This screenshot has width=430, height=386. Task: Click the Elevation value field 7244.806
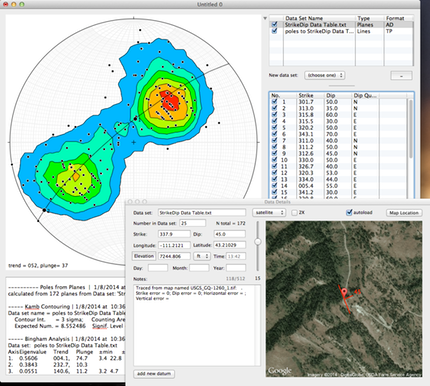click(x=174, y=256)
